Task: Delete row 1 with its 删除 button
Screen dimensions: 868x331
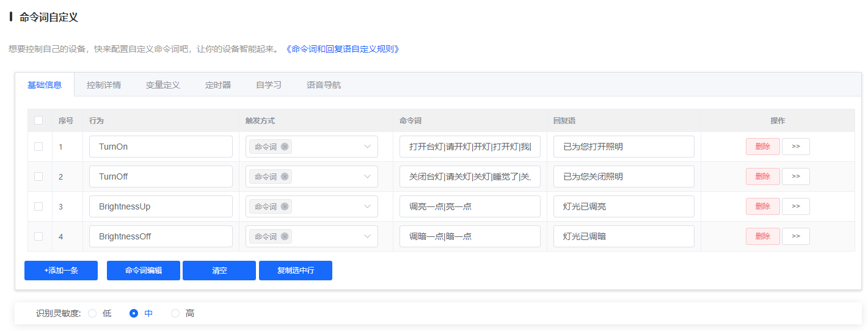Action: click(x=763, y=147)
